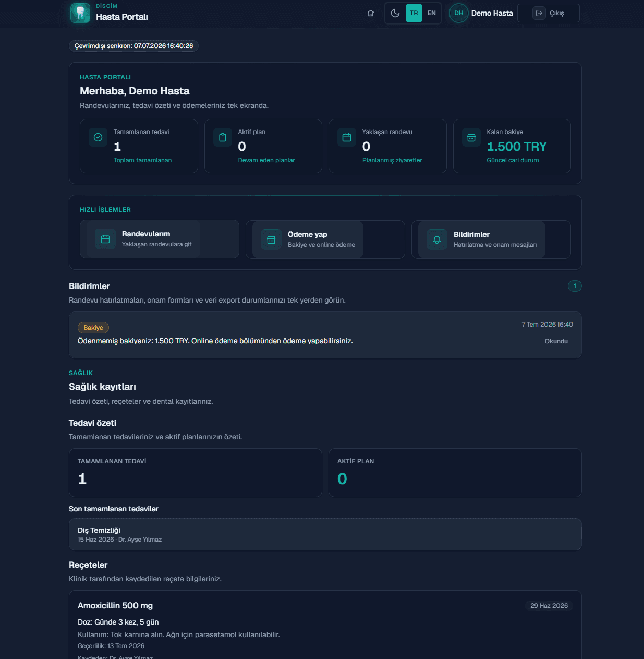Click the 29 Haz 2026 date badge

pos(549,606)
